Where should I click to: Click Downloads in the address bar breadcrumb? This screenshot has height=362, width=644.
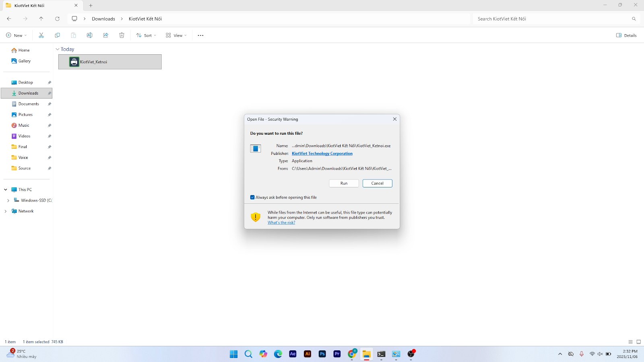[103, 19]
